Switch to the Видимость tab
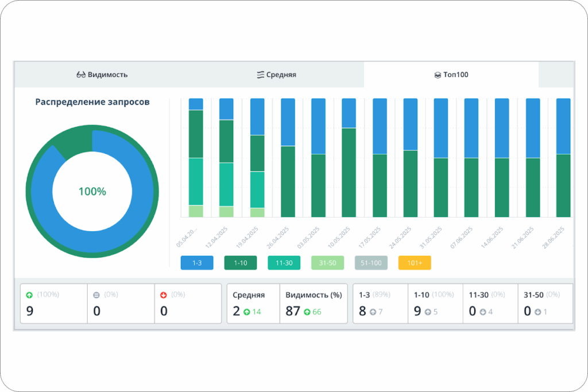 click(x=102, y=75)
